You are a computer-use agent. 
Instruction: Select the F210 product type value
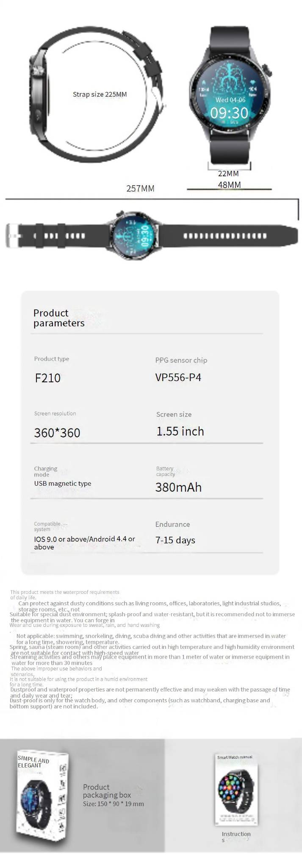[48, 378]
